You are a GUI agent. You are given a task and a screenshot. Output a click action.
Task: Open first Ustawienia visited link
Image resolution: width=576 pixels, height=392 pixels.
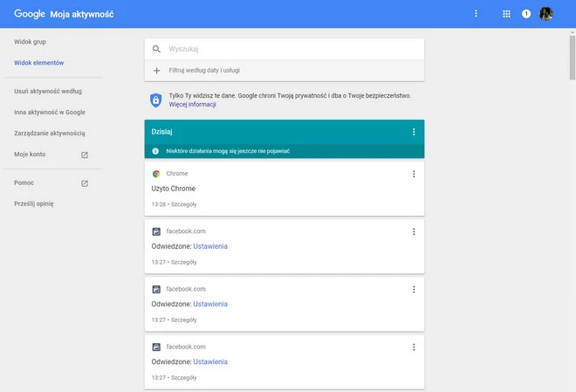click(210, 246)
